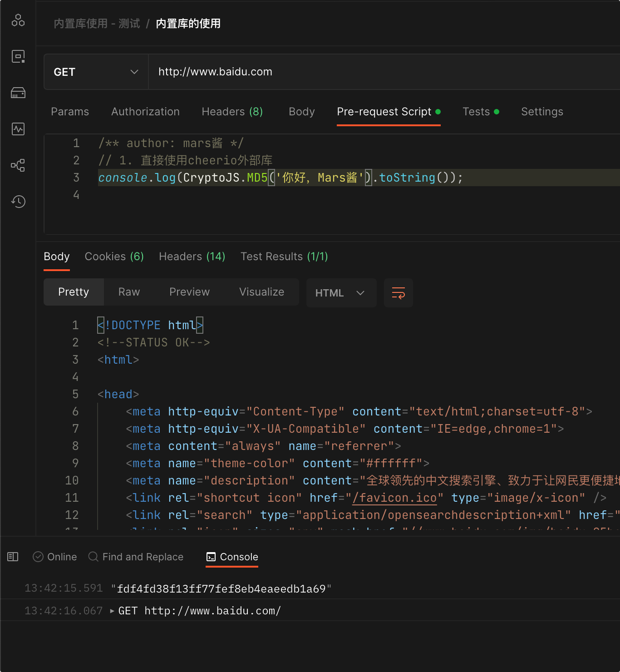Image resolution: width=620 pixels, height=672 pixels.
Task: Click the '<html>' tag on response line 3
Action: tap(118, 360)
